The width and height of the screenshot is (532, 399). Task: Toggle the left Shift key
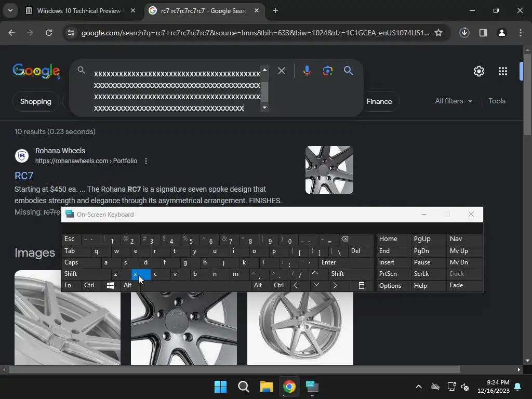[86, 274]
